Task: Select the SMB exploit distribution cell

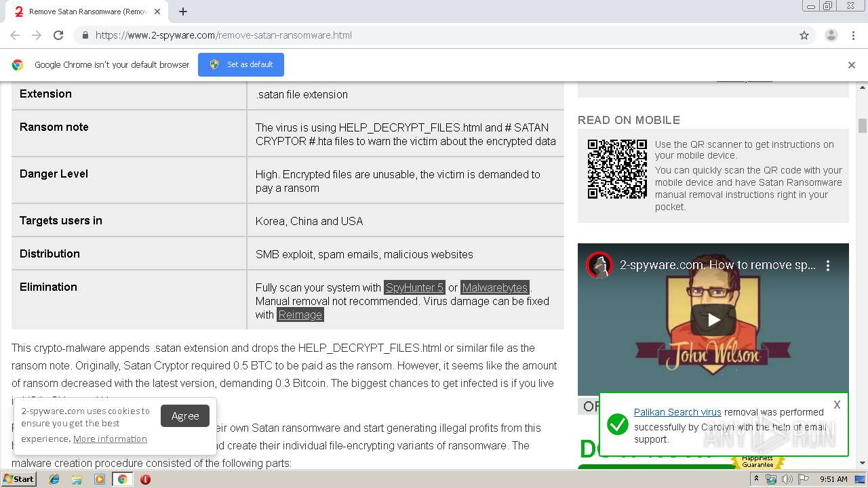Action: click(x=364, y=255)
